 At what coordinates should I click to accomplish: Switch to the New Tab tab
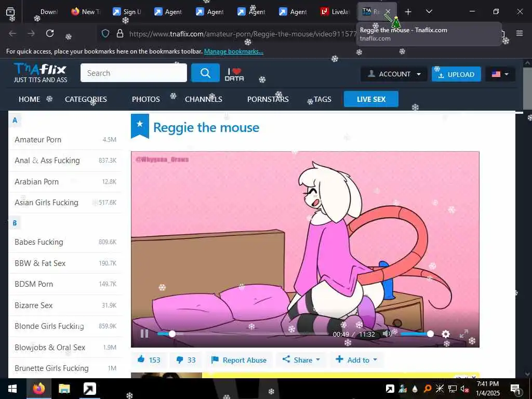tap(86, 12)
